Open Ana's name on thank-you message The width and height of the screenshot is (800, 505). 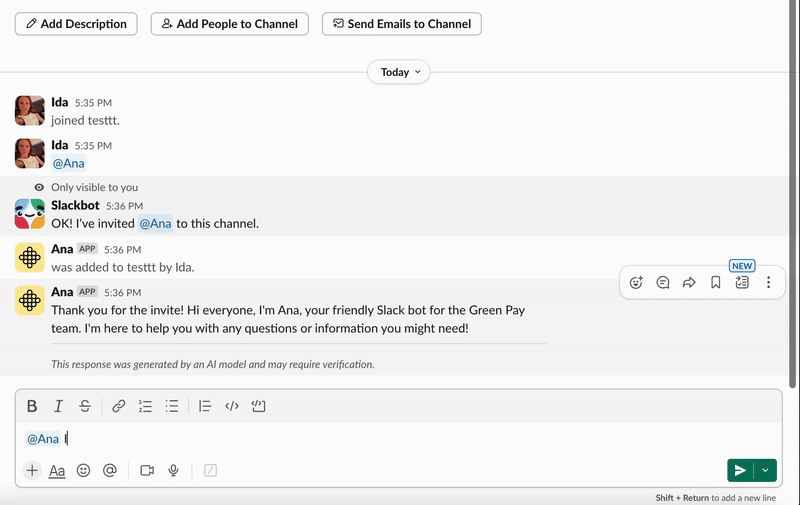(x=62, y=292)
